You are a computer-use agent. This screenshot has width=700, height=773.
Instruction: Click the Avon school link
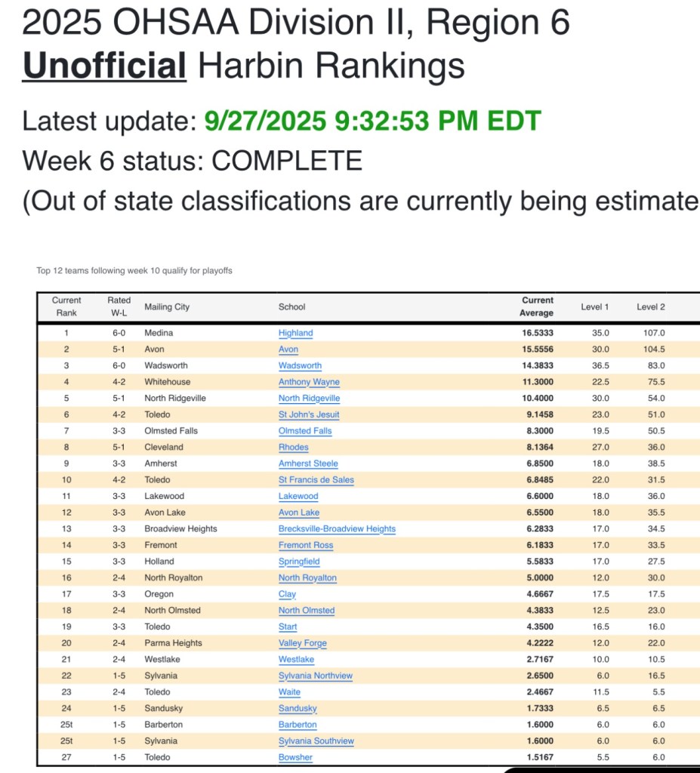pyautogui.click(x=288, y=350)
